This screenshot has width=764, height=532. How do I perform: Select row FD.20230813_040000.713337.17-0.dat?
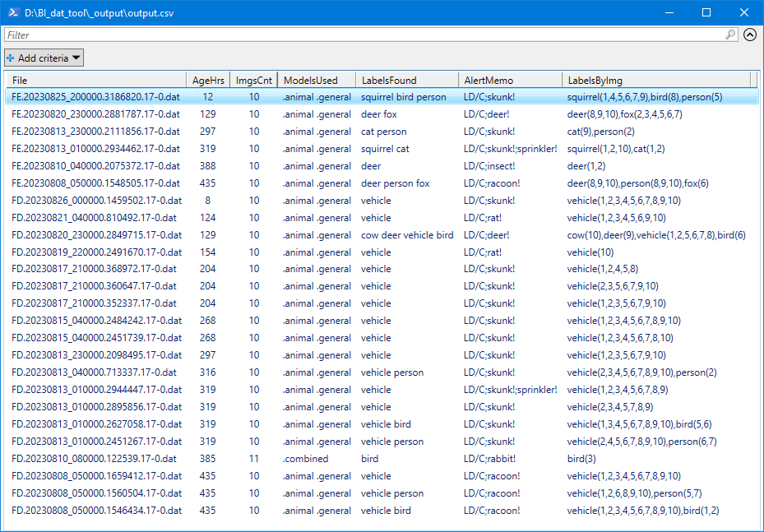(x=382, y=372)
